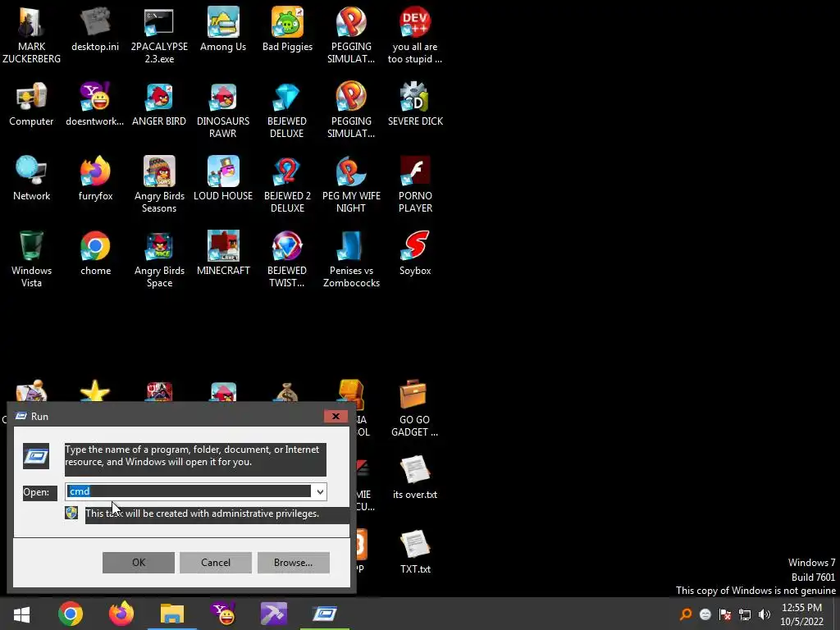Image resolution: width=840 pixels, height=630 pixels.
Task: Click the orange magnifier tray icon
Action: click(x=685, y=614)
